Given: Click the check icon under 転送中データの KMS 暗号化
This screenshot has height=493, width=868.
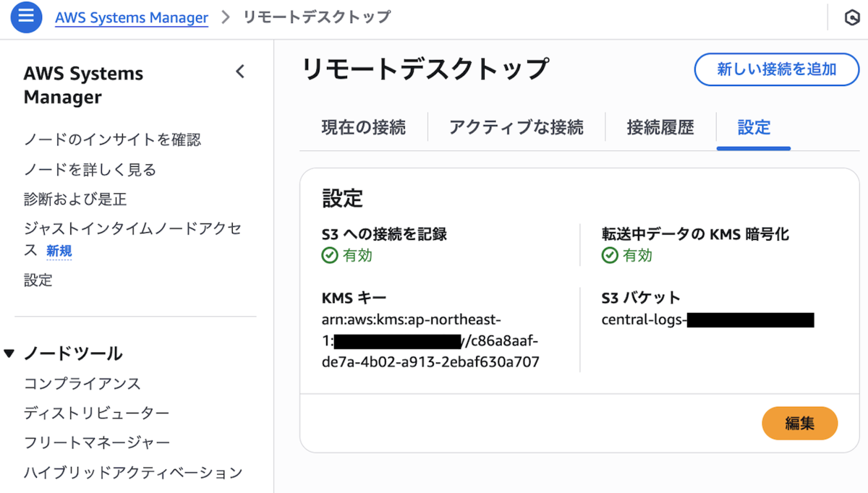Looking at the screenshot, I should [x=610, y=255].
